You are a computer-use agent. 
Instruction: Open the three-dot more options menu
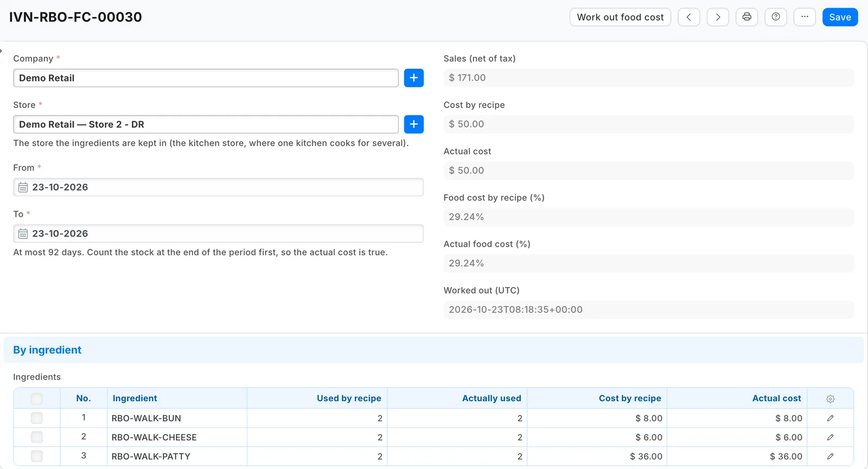coord(805,17)
